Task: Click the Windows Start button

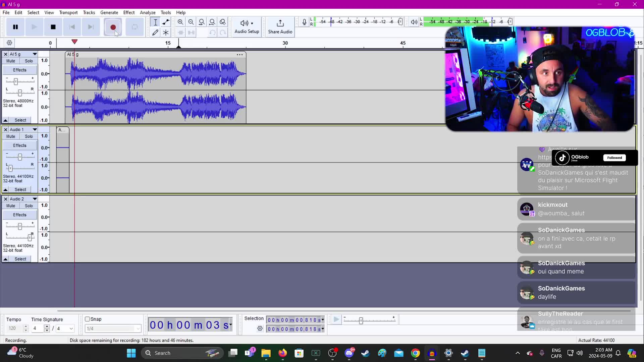Action: [131, 353]
